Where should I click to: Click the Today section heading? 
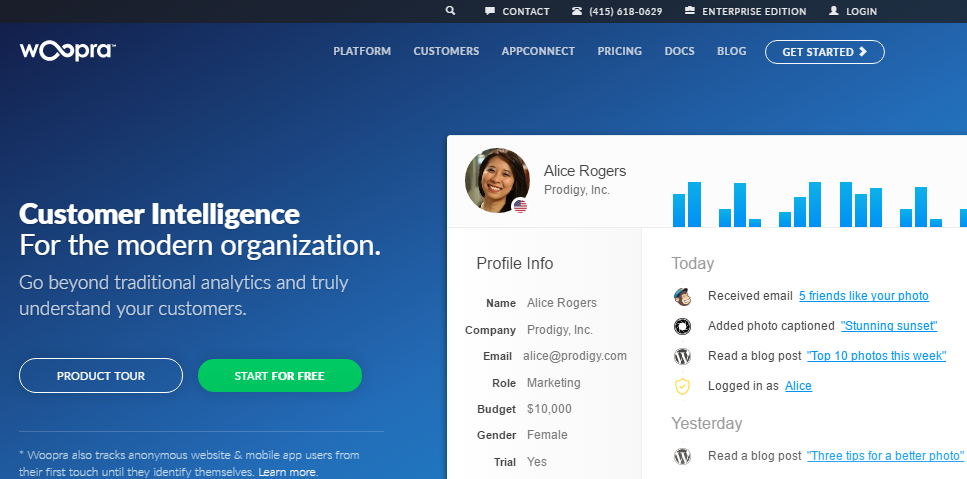[x=693, y=263]
